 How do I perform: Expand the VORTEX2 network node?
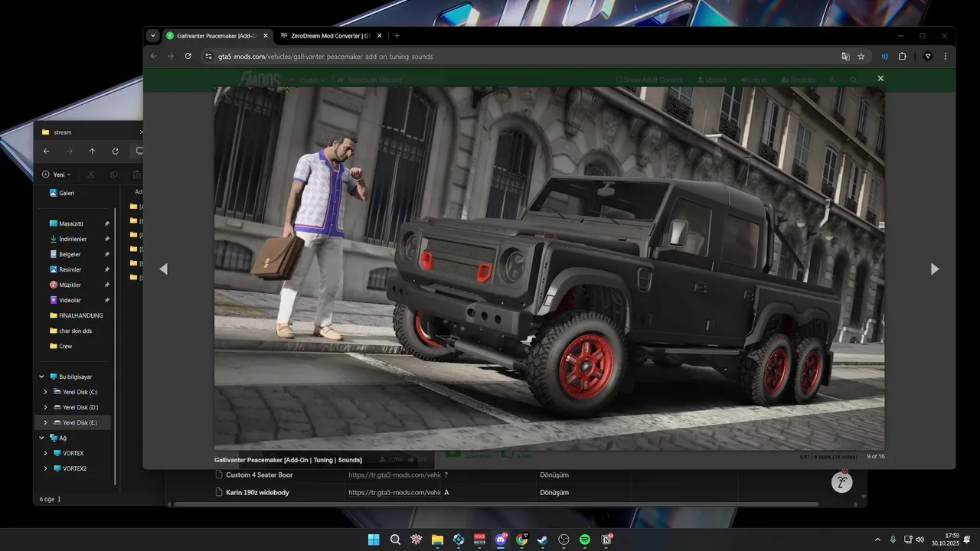coord(45,468)
